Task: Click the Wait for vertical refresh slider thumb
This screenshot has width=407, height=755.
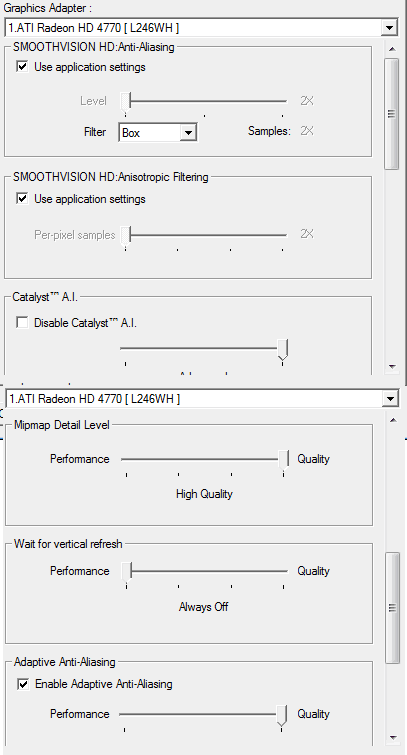Action: [x=126, y=573]
